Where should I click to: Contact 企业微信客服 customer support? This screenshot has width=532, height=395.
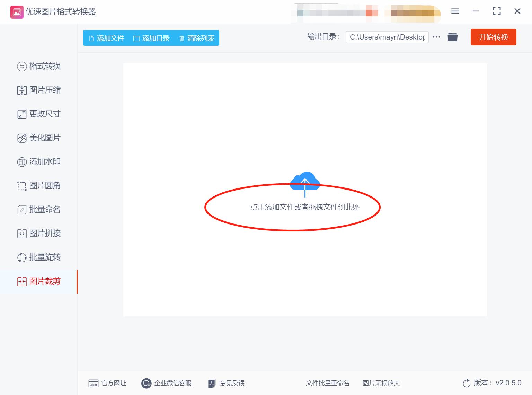[167, 383]
